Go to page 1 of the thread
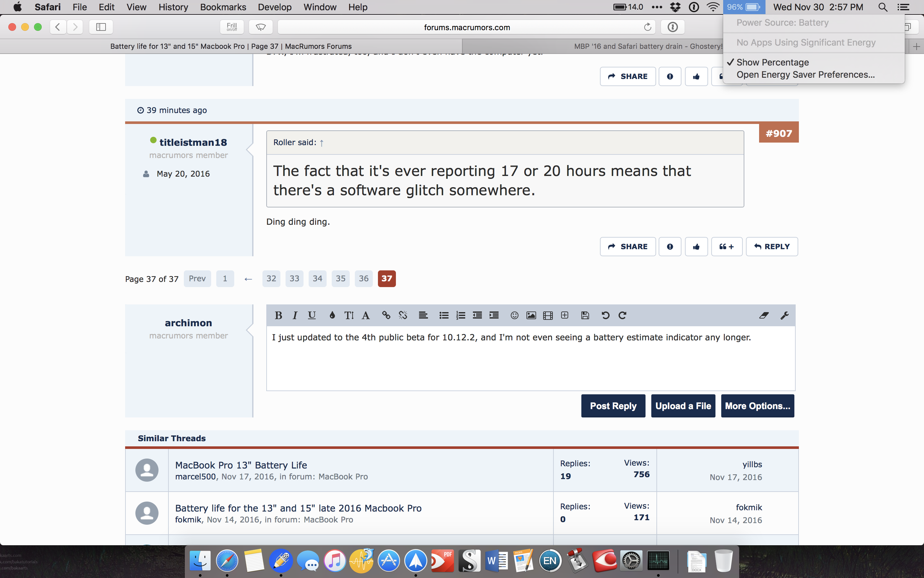The image size is (924, 578). point(225,279)
